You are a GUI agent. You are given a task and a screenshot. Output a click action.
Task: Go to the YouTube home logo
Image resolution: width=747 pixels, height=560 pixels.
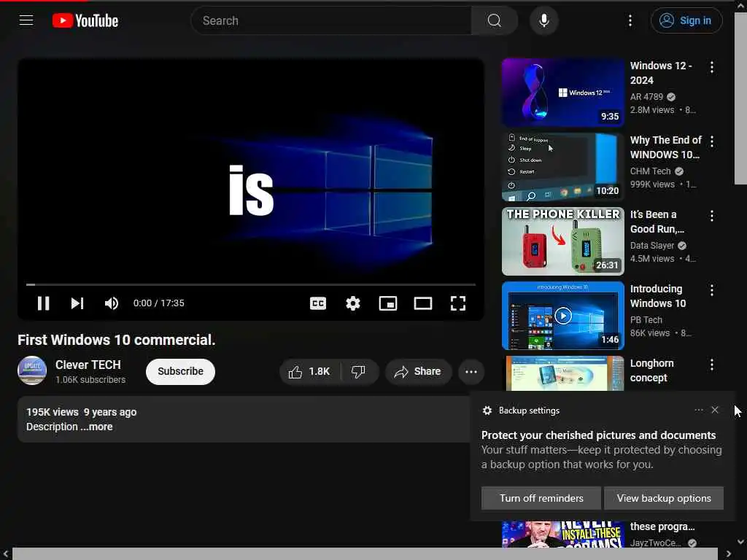click(x=85, y=20)
